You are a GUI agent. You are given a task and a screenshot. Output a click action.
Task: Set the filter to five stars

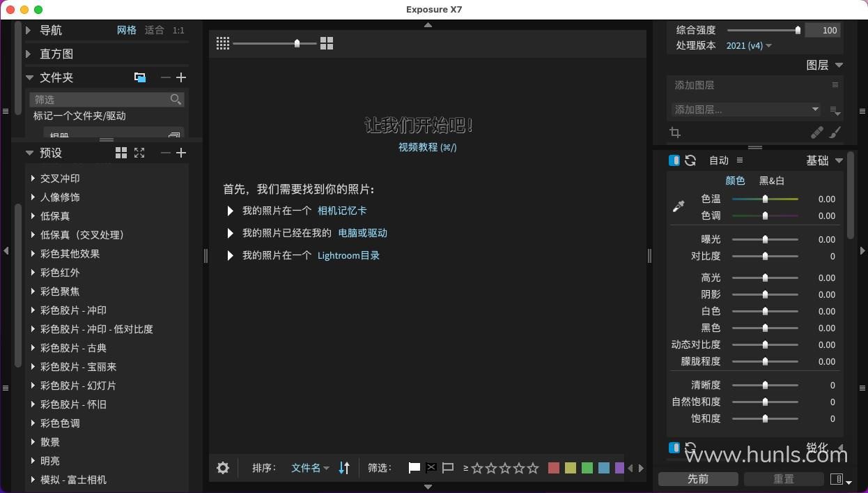(x=533, y=468)
